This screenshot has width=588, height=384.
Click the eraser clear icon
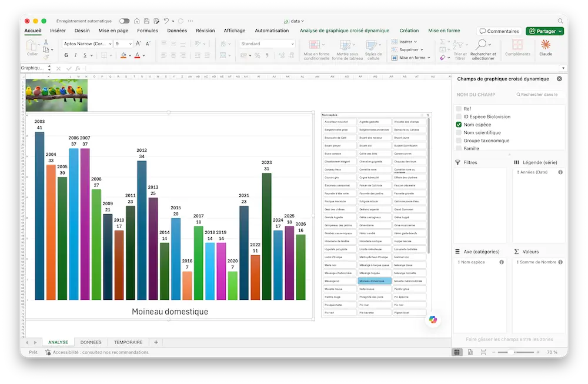tap(443, 58)
